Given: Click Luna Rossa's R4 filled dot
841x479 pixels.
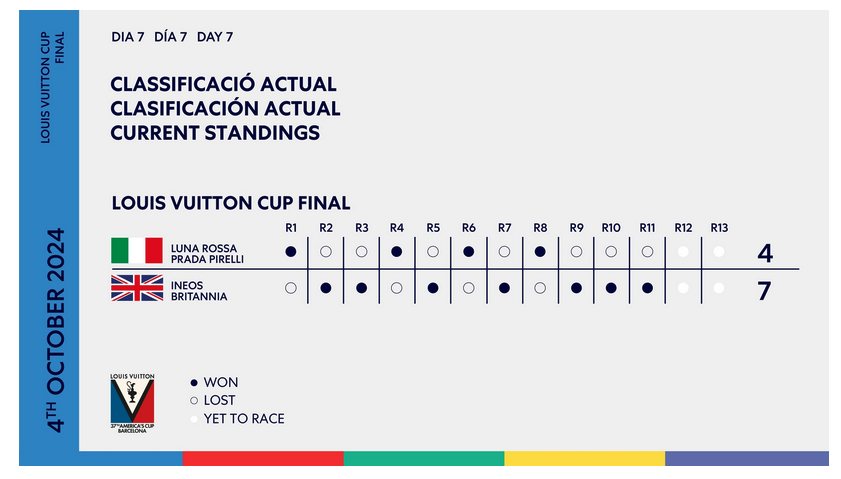Looking at the screenshot, I should [396, 252].
